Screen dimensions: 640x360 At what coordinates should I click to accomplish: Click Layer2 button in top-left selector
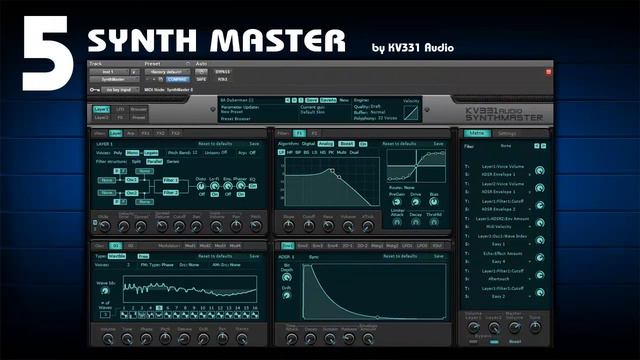click(x=101, y=118)
